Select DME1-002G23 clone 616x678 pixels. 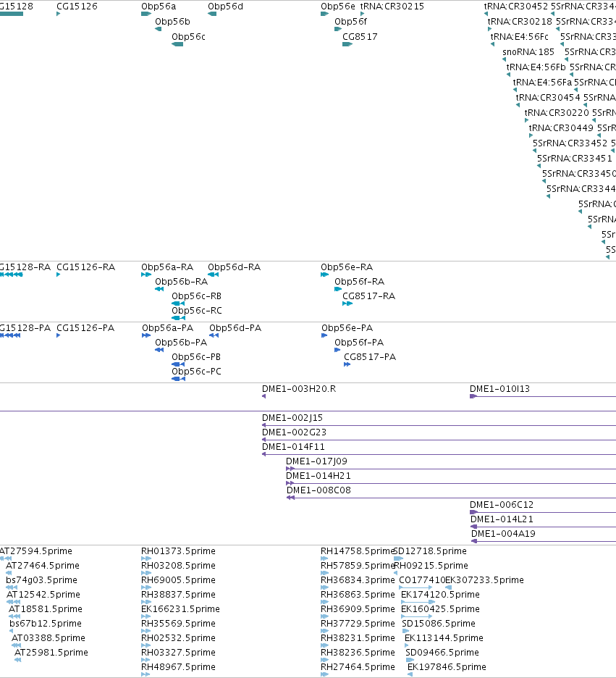pyautogui.click(x=439, y=440)
